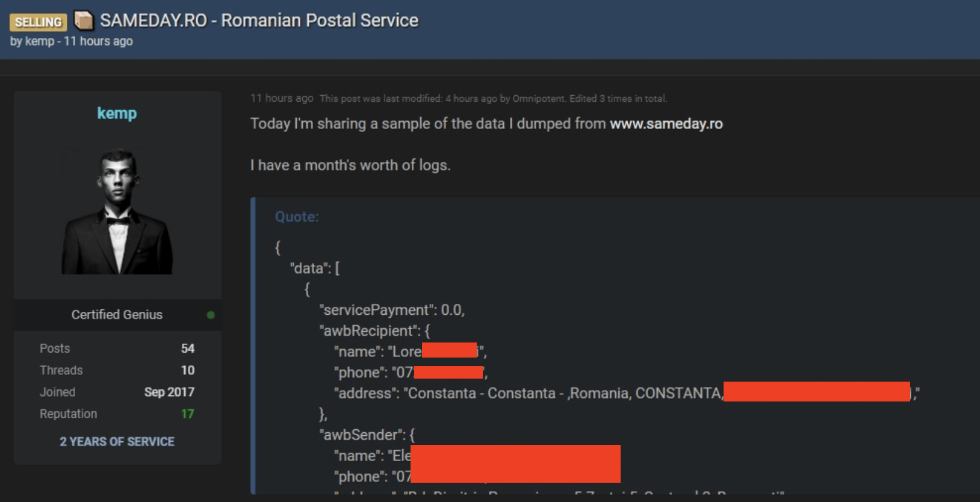View kemp's posts count of 54
Image resolution: width=980 pixels, height=502 pixels.
[x=187, y=349]
